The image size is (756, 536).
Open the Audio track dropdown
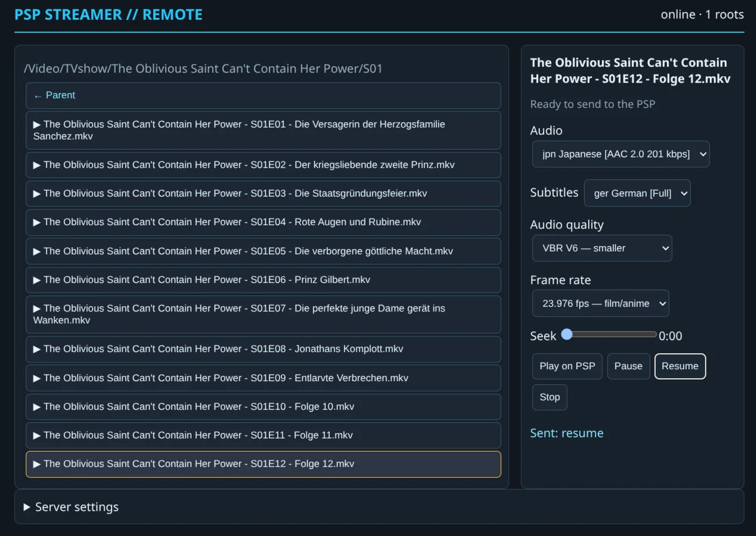tap(621, 154)
